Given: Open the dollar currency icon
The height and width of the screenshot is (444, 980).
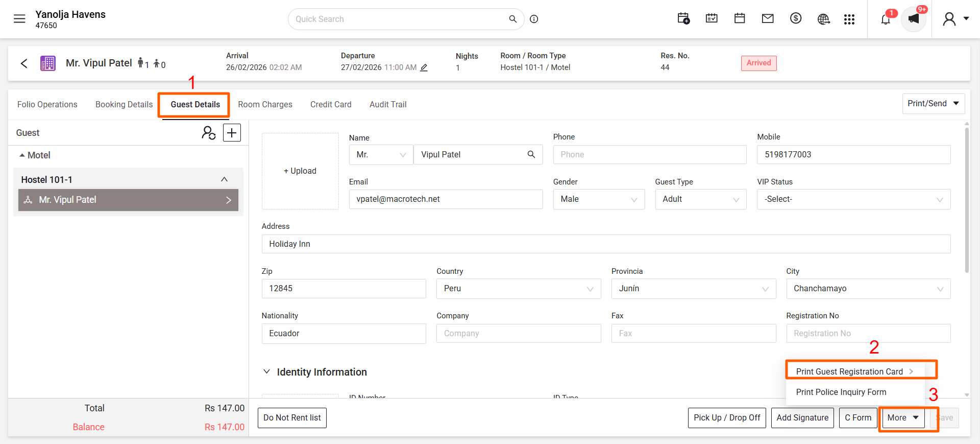Looking at the screenshot, I should 796,19.
